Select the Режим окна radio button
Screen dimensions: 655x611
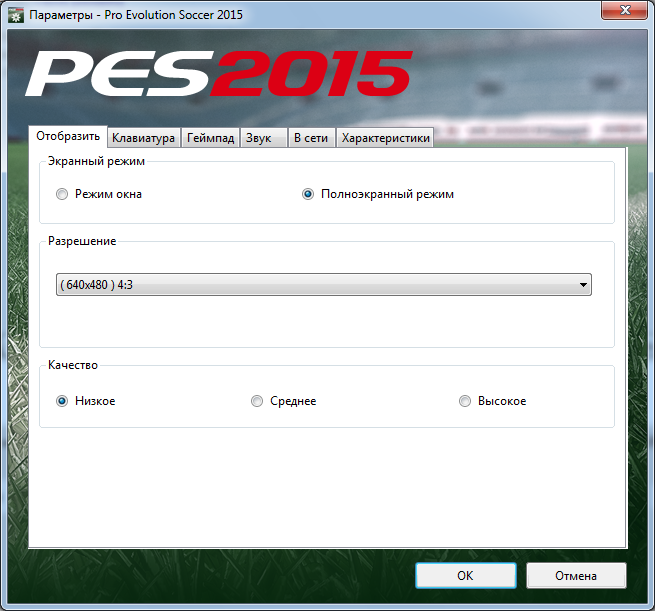point(63,194)
